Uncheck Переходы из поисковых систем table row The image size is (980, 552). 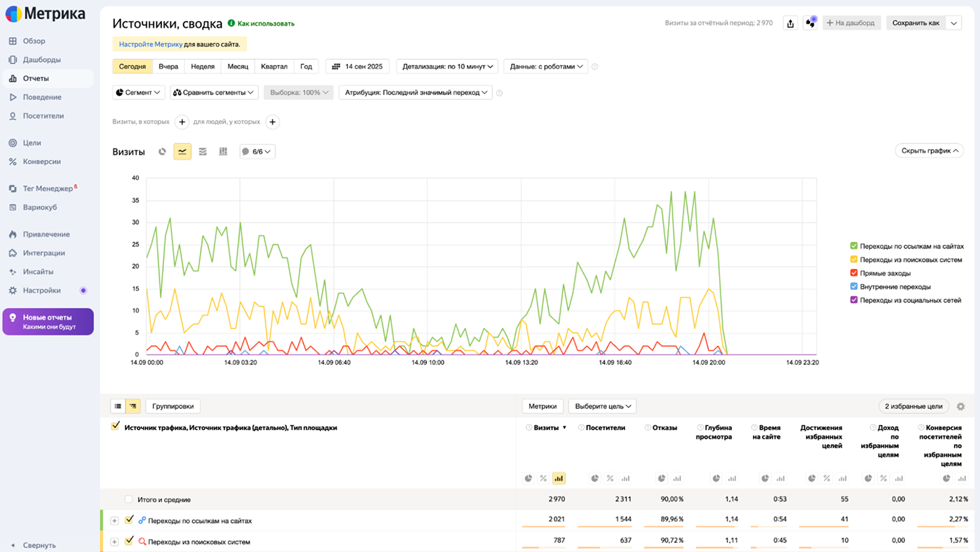(129, 541)
